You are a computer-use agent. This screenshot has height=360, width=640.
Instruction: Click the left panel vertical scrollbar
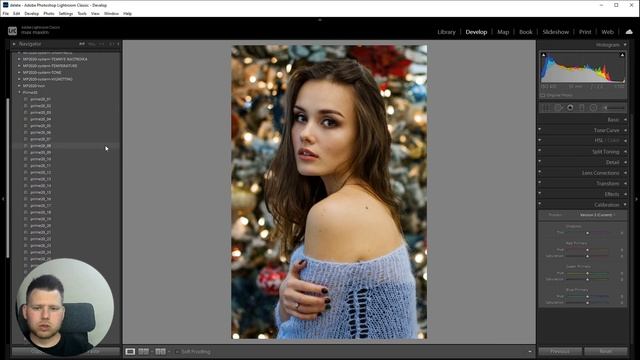tap(8, 178)
